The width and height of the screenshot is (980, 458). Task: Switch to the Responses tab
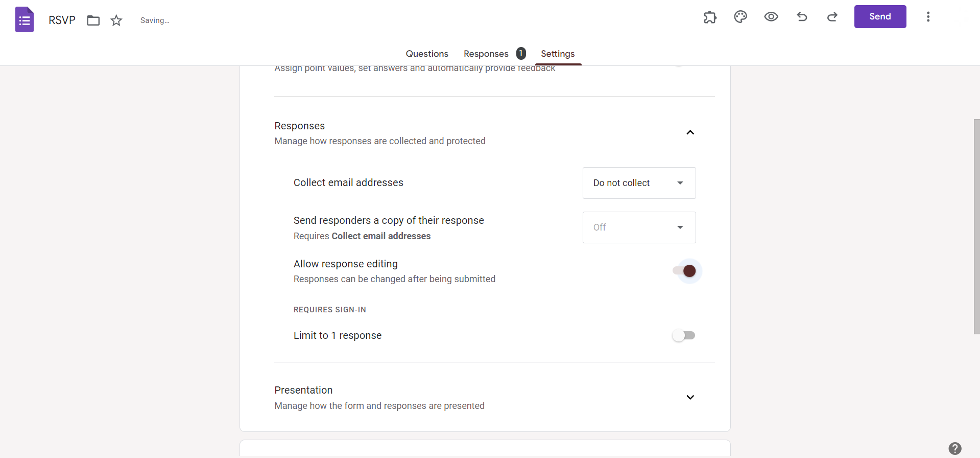(x=486, y=54)
